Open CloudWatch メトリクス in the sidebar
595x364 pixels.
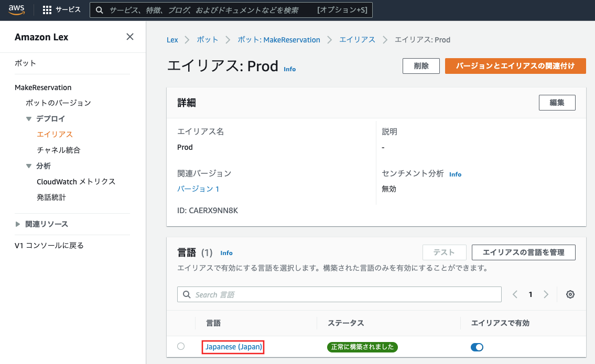tap(76, 182)
